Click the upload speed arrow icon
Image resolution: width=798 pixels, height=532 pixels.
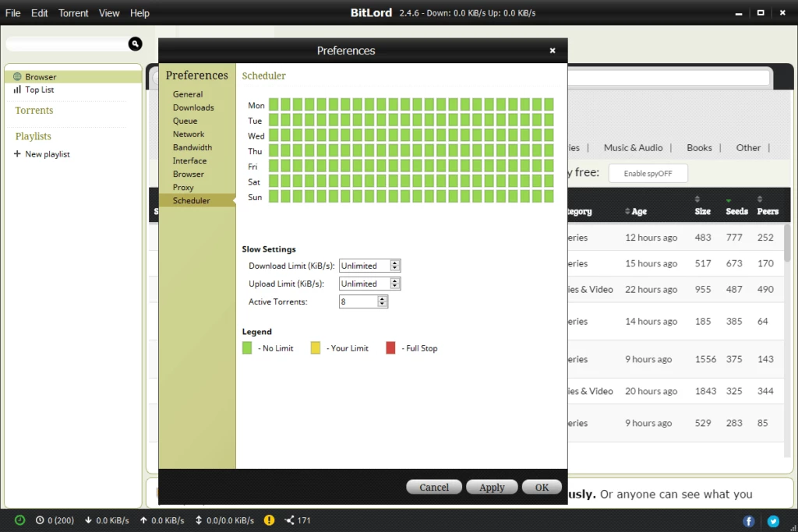coord(144,520)
